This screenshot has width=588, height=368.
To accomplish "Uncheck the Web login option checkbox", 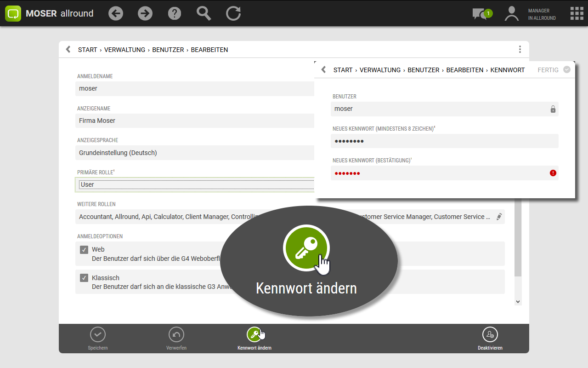I will (x=84, y=250).
